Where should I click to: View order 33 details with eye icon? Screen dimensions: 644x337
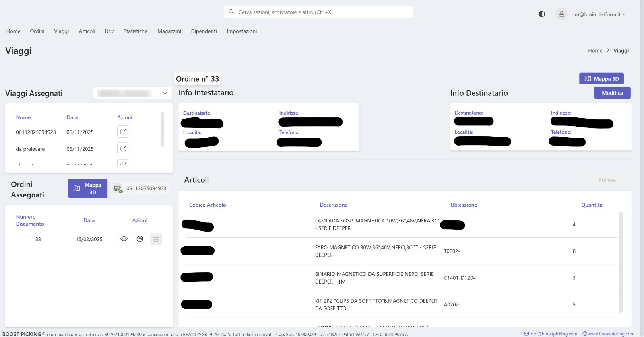124,239
